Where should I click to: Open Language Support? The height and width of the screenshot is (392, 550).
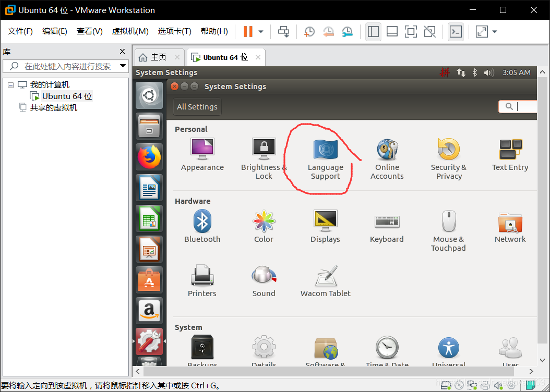tap(325, 158)
